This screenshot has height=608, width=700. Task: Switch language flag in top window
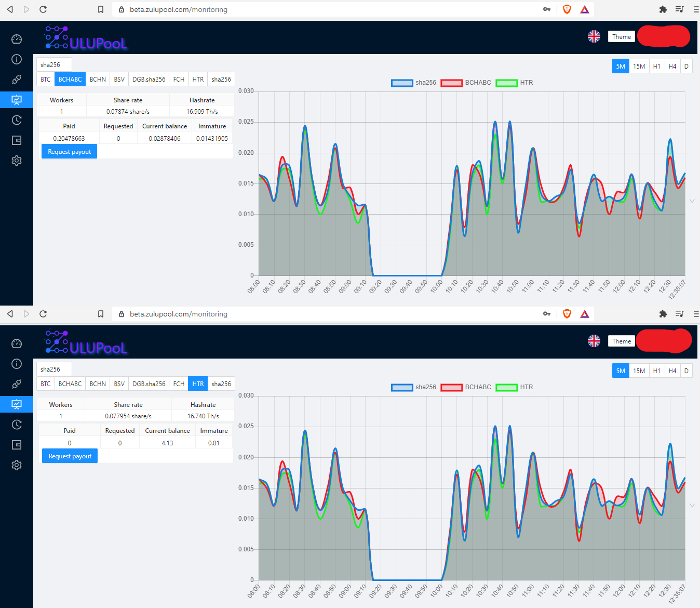[594, 36]
